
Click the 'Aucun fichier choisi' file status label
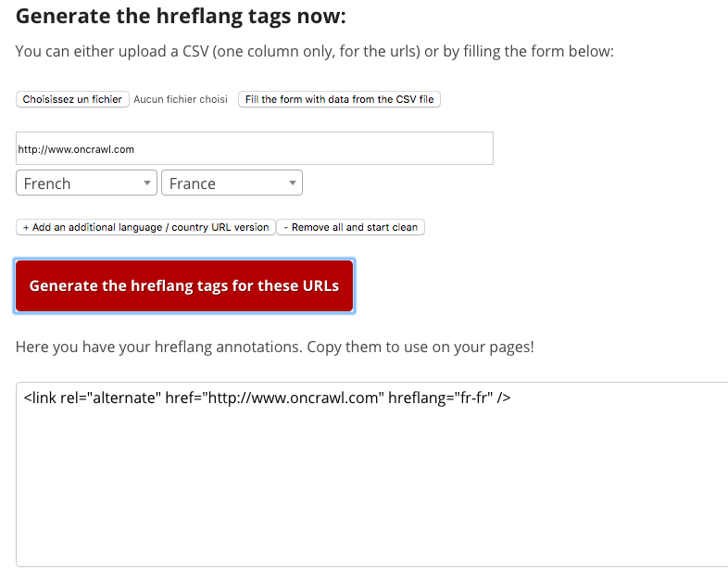[181, 99]
